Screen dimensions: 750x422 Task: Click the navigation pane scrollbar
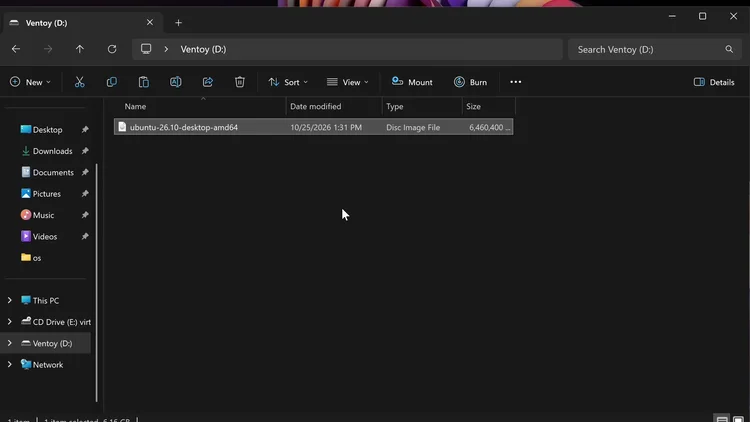pos(97,282)
